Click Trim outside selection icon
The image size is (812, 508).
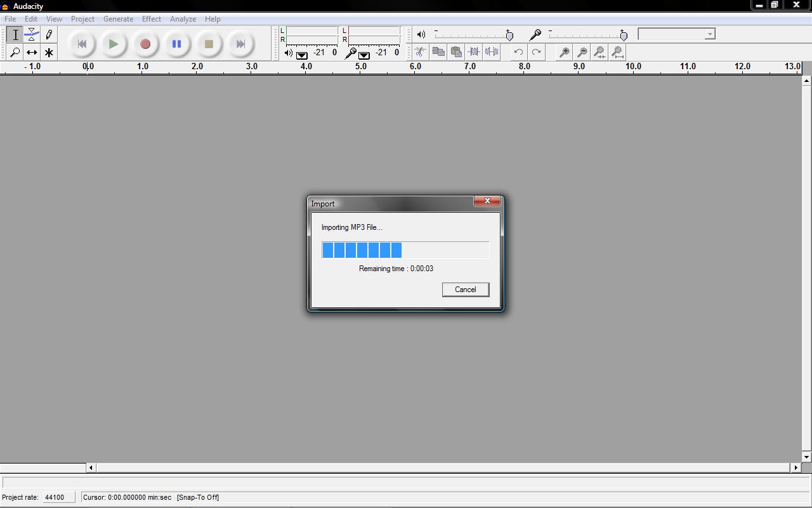pyautogui.click(x=474, y=52)
